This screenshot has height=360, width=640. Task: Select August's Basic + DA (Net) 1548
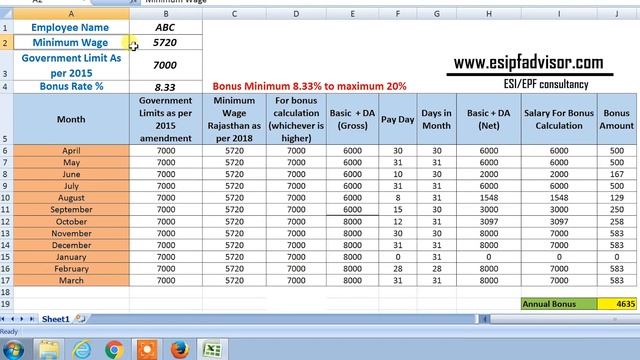click(489, 198)
